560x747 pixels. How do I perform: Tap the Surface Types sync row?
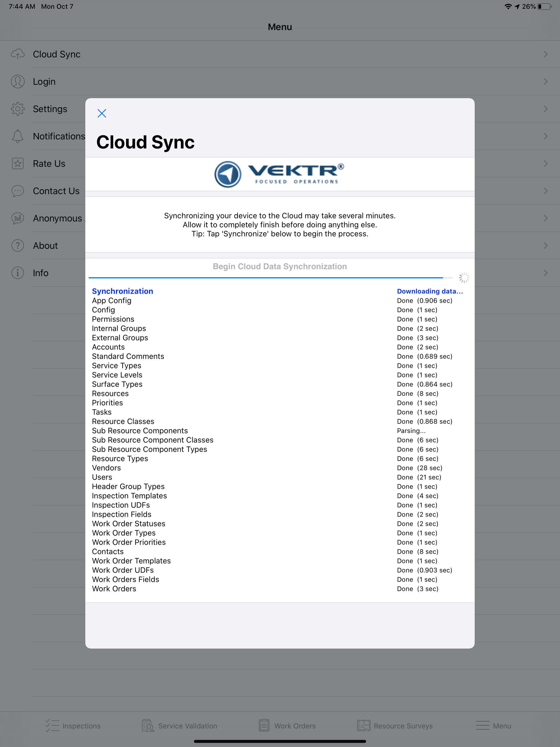(280, 384)
